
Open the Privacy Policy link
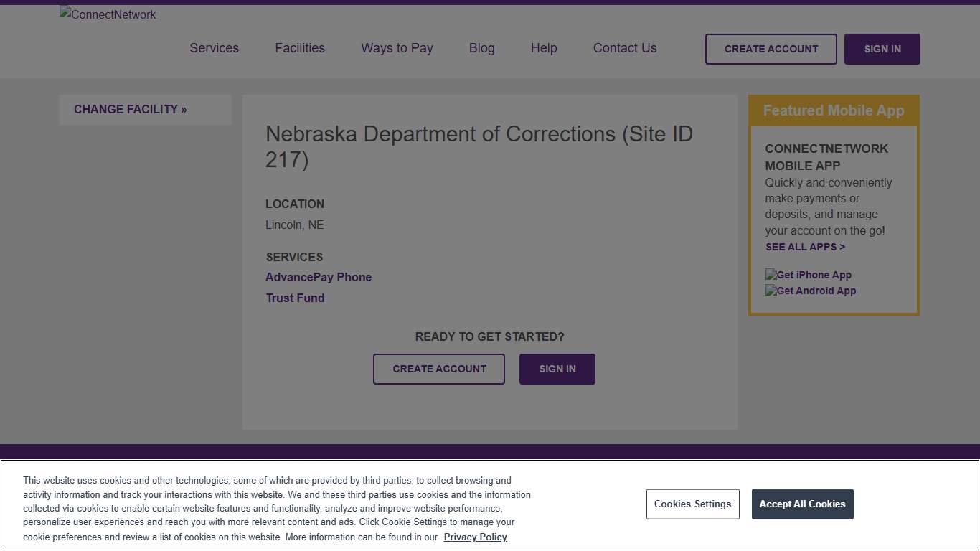pyautogui.click(x=475, y=537)
